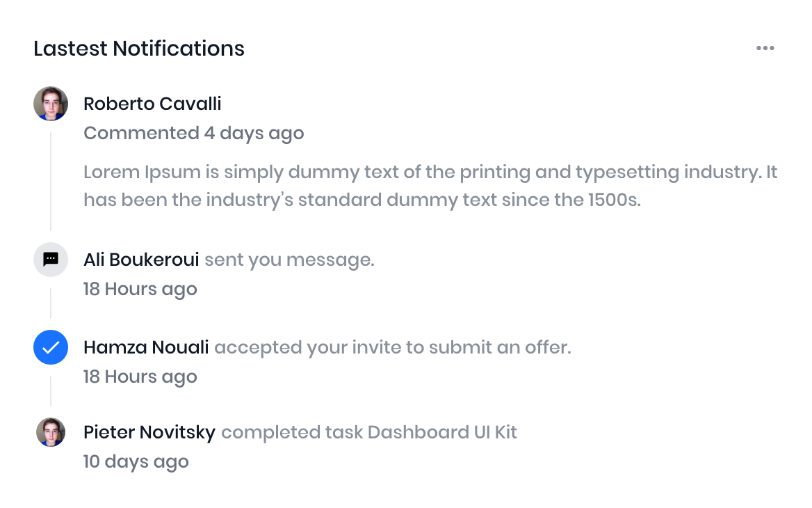
Task: Click 18 Hours ago under Ali Boukeroui
Action: tap(140, 289)
